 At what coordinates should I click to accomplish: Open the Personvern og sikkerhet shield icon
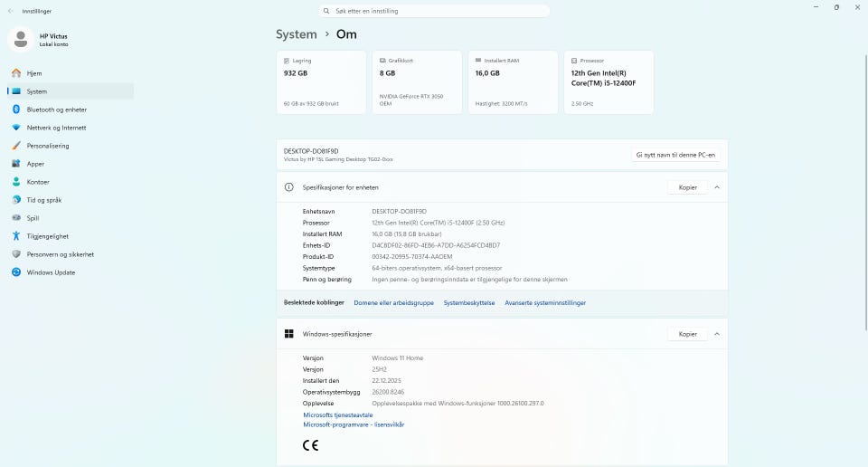pos(16,254)
